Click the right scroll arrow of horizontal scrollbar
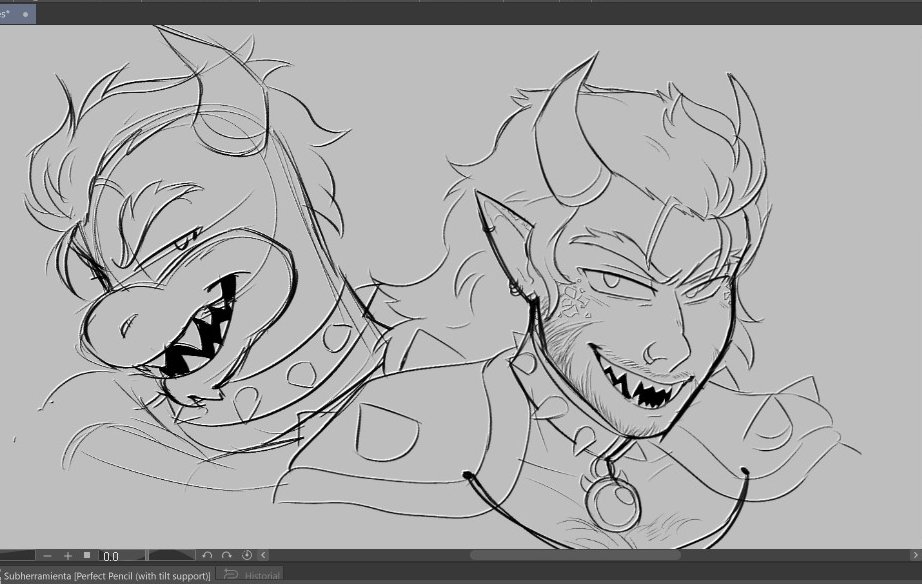The width and height of the screenshot is (922, 584). (x=915, y=555)
